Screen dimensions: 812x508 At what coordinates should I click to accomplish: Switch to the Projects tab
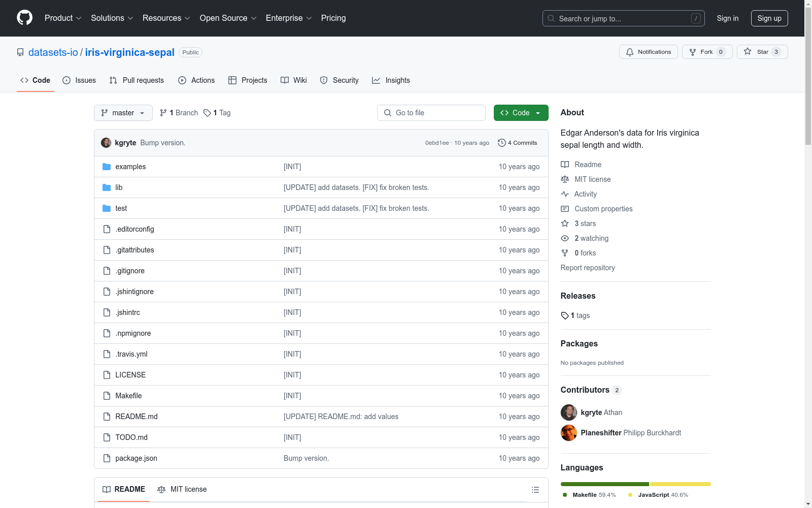pyautogui.click(x=248, y=80)
